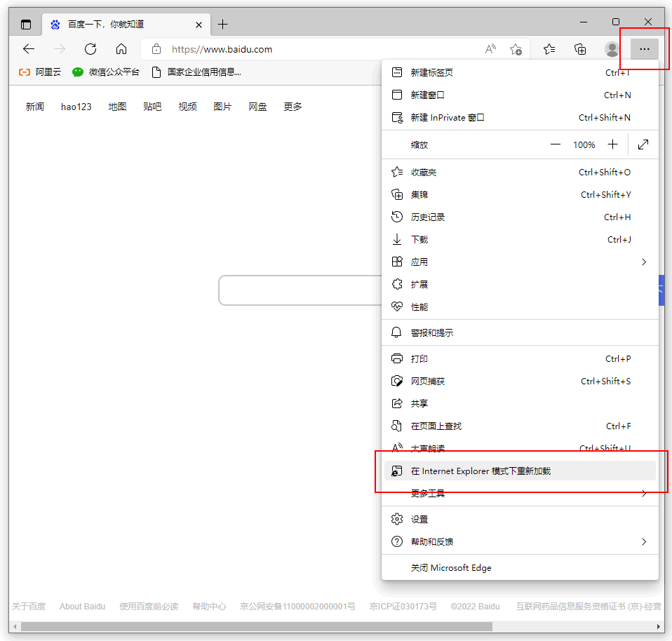Viewport: 672px width, 641px height.
Task: Expand 帮助和反馈 submenu
Action: [520, 541]
